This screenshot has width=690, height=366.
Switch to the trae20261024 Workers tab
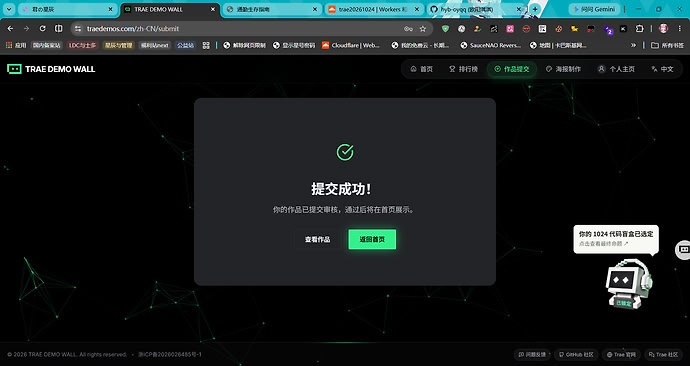pyautogui.click(x=374, y=9)
